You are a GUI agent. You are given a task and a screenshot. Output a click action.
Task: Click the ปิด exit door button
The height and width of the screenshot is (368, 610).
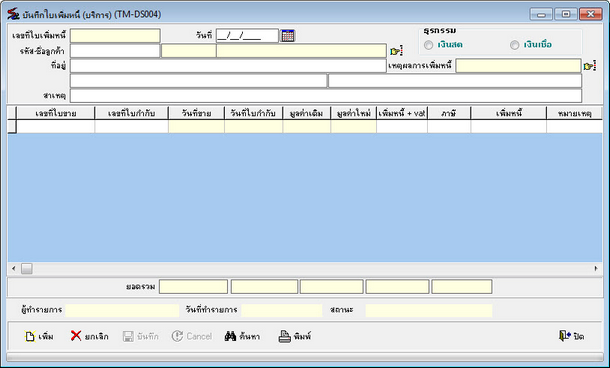pos(571,336)
